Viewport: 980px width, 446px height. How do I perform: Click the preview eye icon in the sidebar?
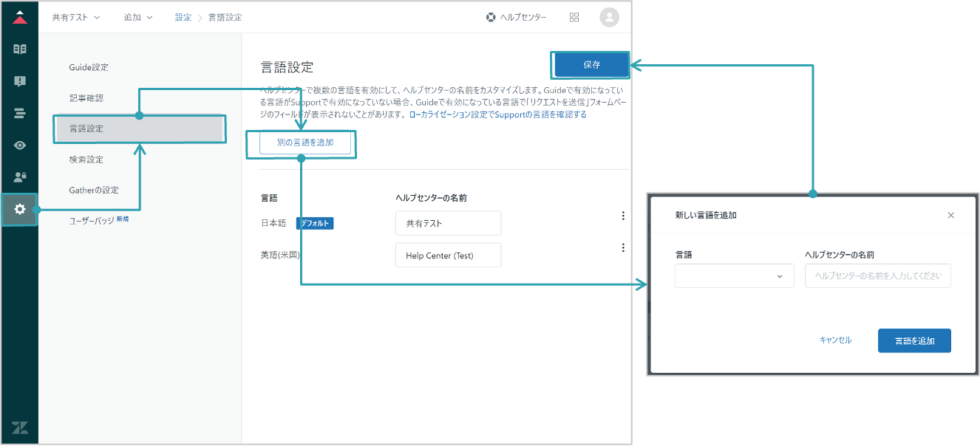(x=20, y=145)
